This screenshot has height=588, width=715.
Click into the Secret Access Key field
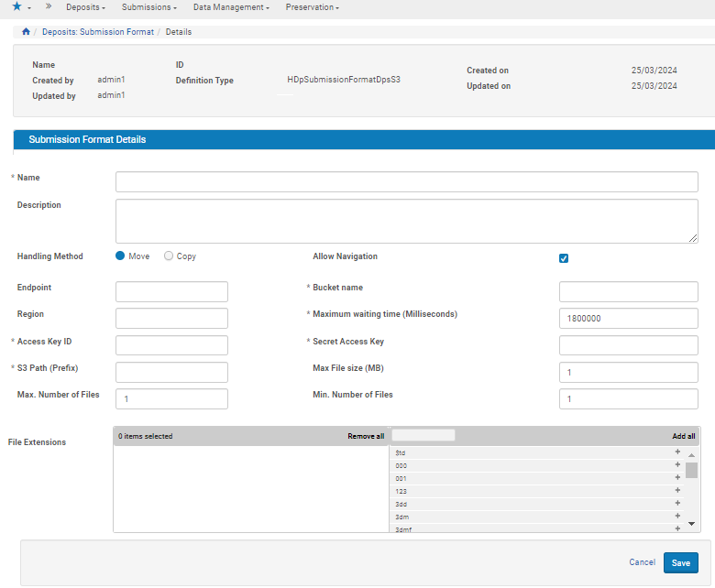pos(628,345)
